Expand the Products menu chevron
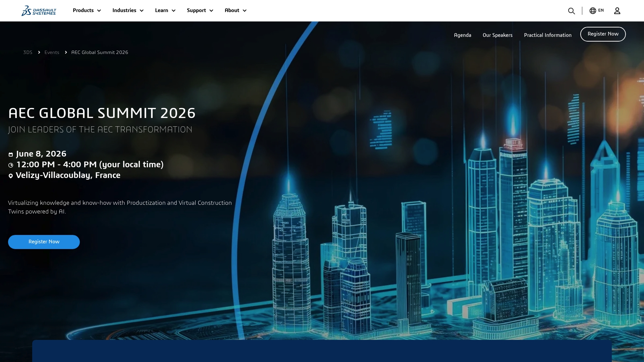 [x=99, y=11]
